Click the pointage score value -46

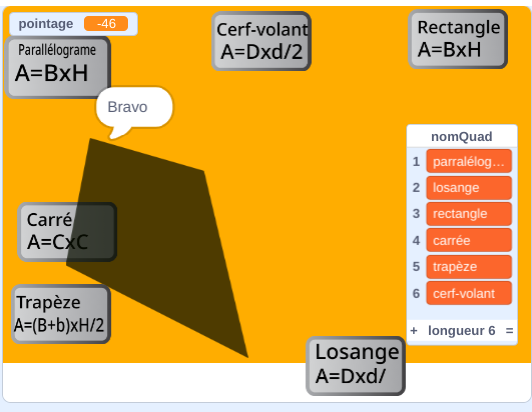click(106, 24)
